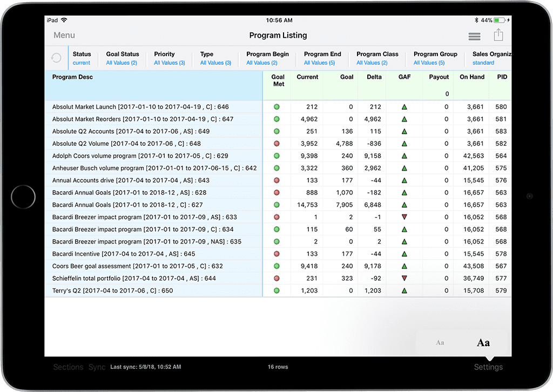Viewport: 553px width, 392px height.
Task: Open the Program Class filter
Action: tap(377, 58)
